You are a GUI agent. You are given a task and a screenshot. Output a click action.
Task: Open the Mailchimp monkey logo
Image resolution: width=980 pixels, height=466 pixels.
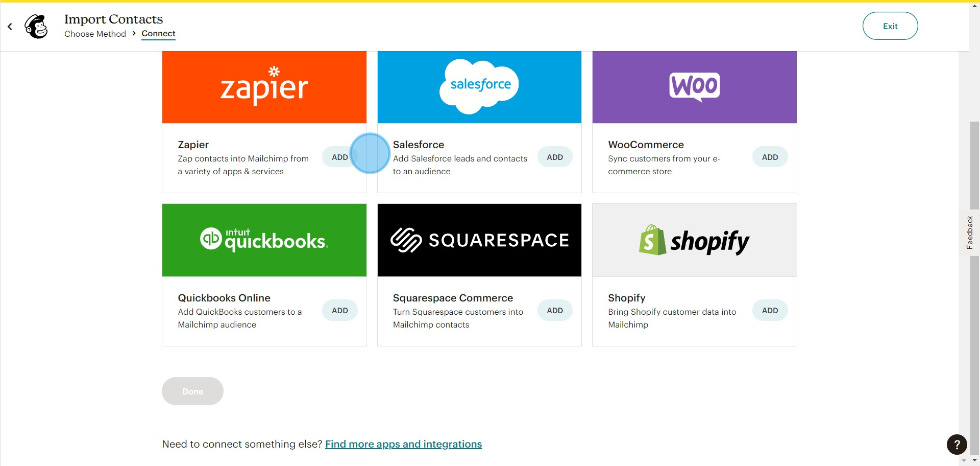[x=36, y=26]
